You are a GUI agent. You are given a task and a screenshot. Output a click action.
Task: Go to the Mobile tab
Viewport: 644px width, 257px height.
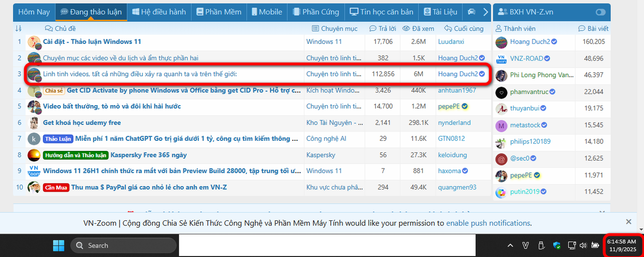[x=266, y=12]
